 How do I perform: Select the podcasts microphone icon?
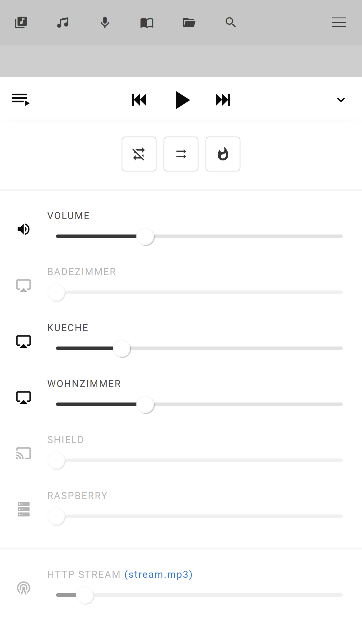coord(105,22)
